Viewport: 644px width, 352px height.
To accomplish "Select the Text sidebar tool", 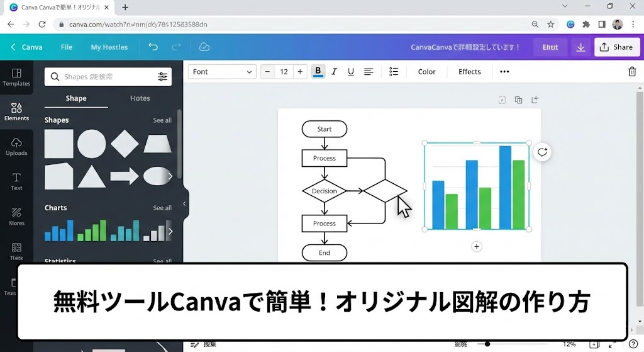I will (16, 181).
